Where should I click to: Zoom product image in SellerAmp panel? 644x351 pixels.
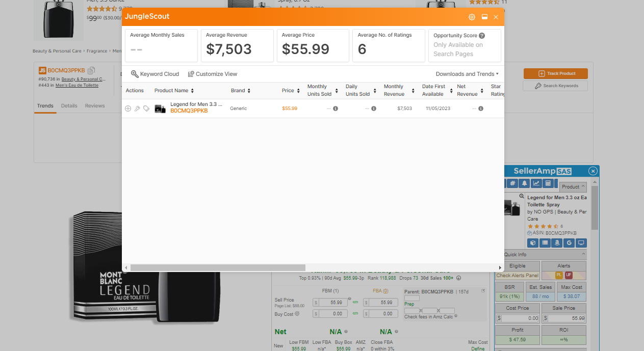(522, 196)
